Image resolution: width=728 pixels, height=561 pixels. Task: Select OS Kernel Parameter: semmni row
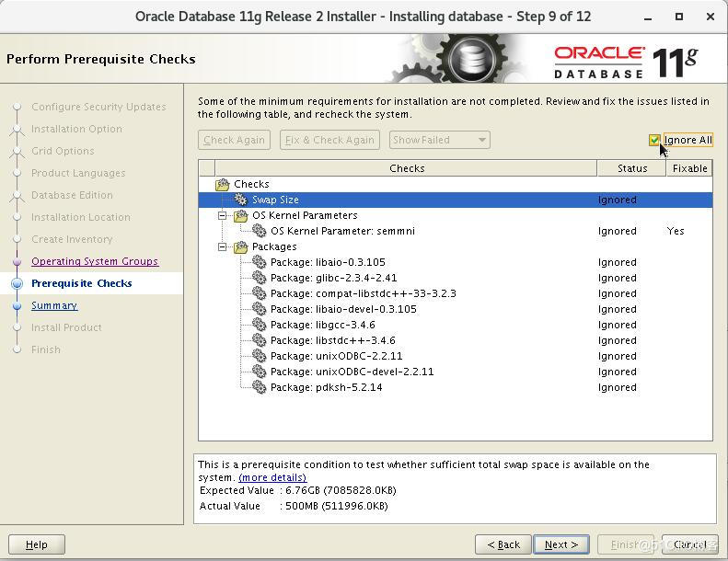[x=455, y=231]
